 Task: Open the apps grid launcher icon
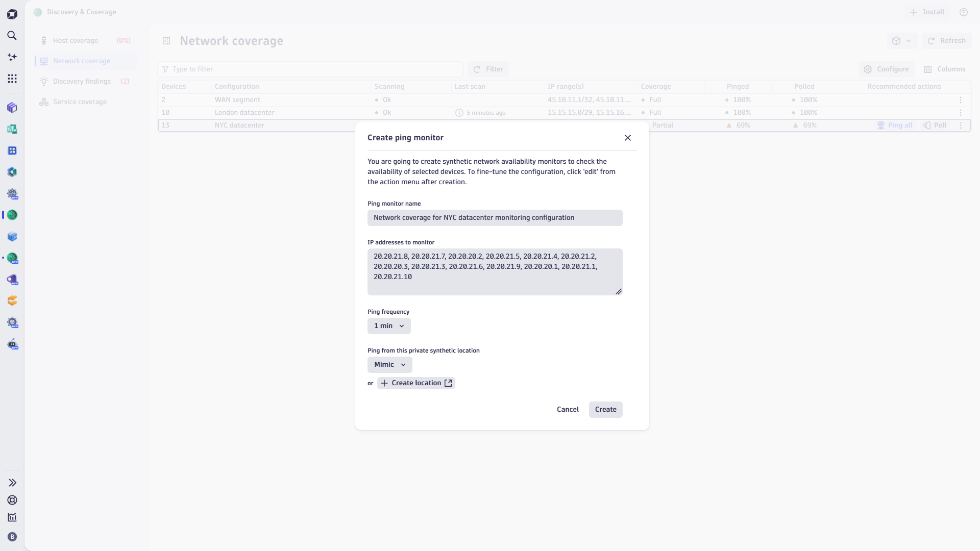coord(12,79)
